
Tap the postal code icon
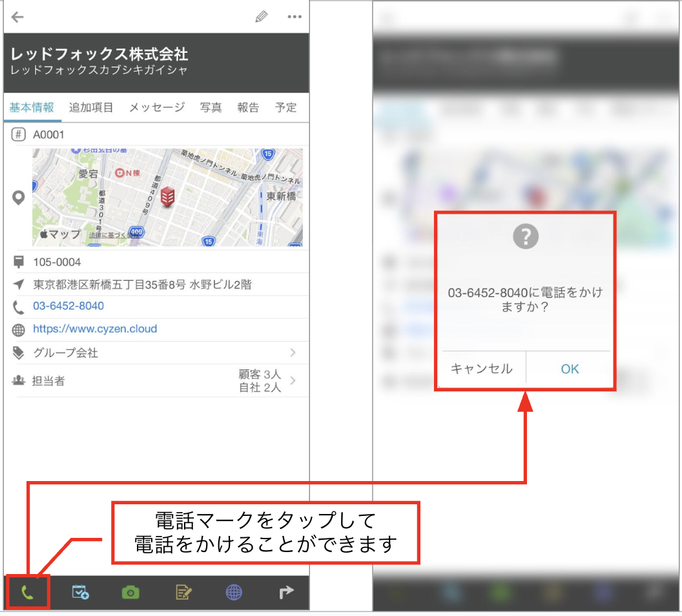pos(19,262)
